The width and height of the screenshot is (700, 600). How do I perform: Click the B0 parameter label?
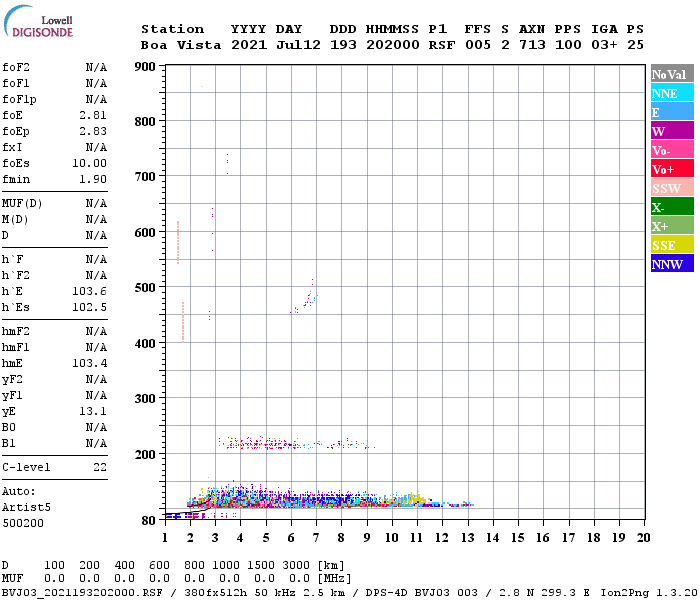tap(9, 427)
